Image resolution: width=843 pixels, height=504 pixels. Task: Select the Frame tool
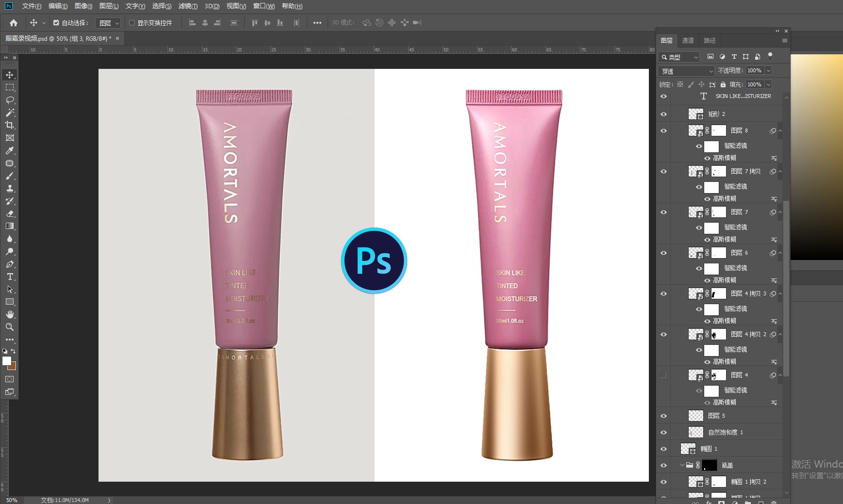[10, 138]
